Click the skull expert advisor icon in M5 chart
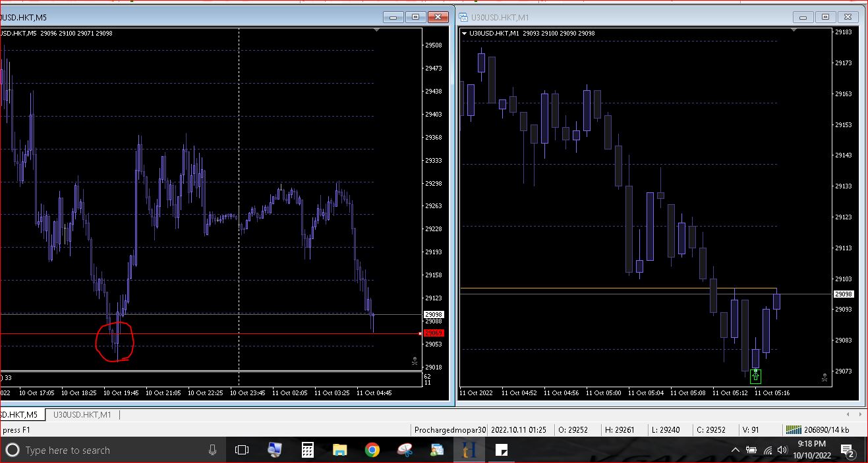 (415, 361)
